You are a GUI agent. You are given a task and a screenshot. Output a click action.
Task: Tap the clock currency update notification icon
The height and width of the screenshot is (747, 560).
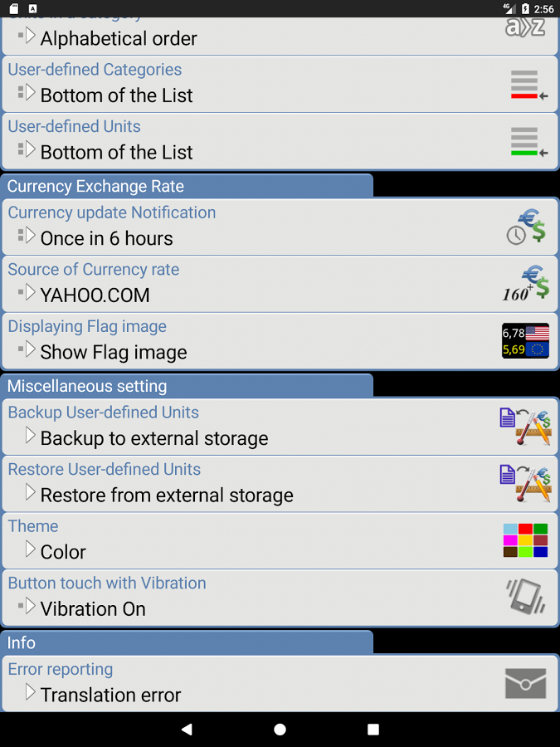click(x=526, y=227)
